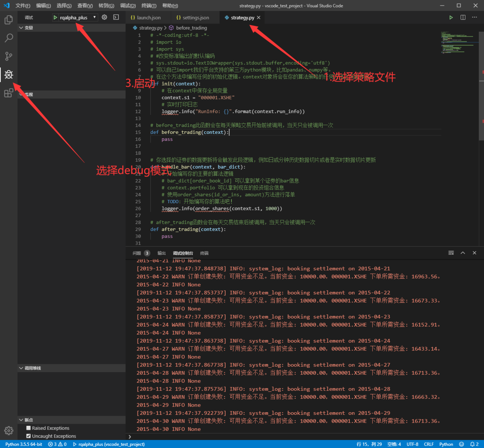Open the notifications bell in status bar
Image resolution: width=484 pixels, height=448 pixels.
tap(474, 444)
